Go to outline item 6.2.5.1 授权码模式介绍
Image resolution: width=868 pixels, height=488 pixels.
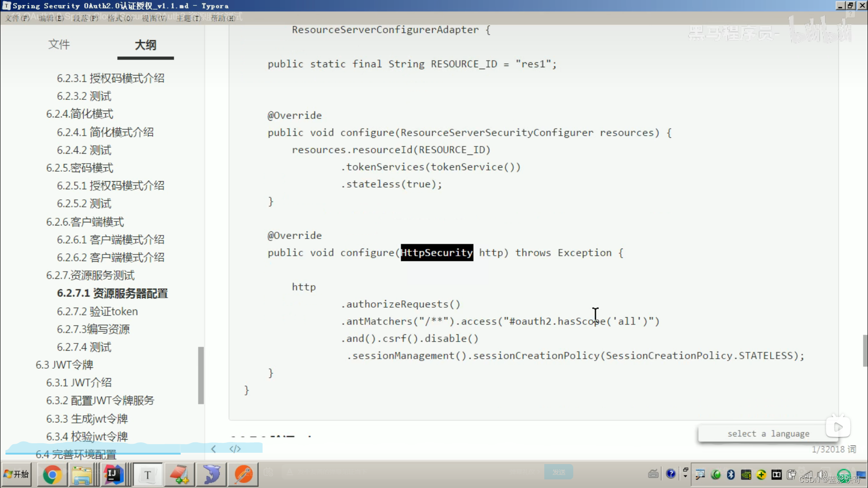click(111, 186)
